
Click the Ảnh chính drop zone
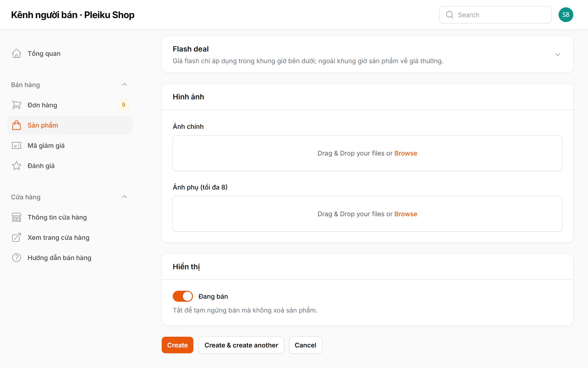(x=367, y=153)
